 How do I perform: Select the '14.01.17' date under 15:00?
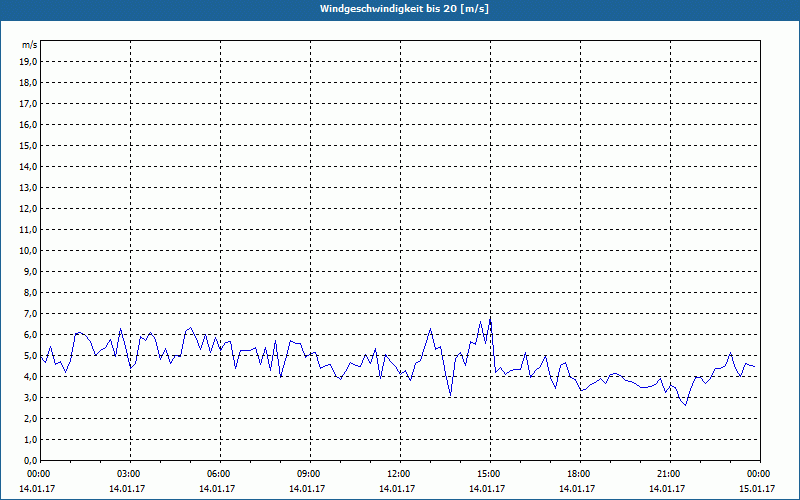click(x=487, y=489)
